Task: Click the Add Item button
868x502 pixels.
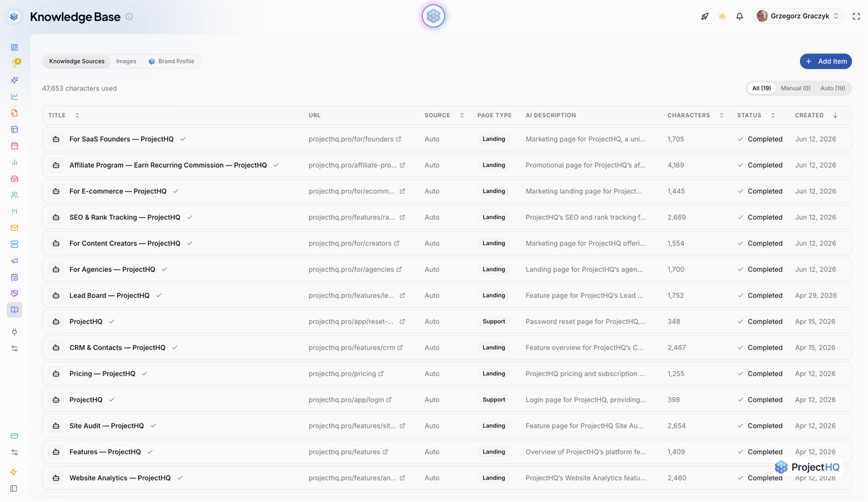Action: coord(825,61)
